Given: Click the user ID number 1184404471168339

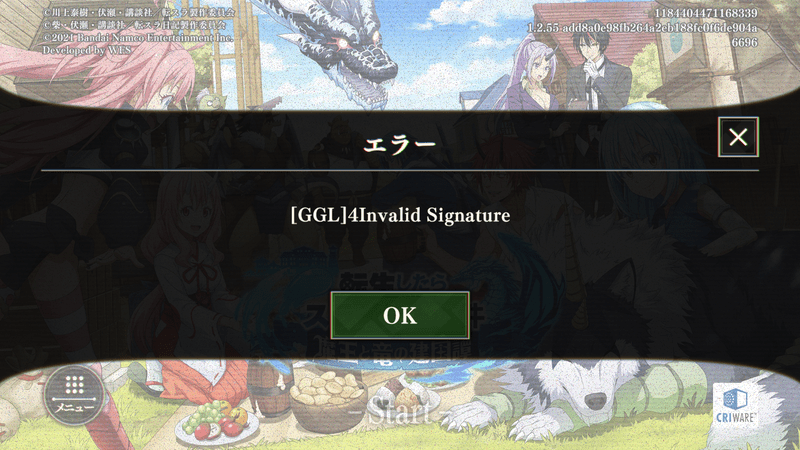Looking at the screenshot, I should 706,13.
